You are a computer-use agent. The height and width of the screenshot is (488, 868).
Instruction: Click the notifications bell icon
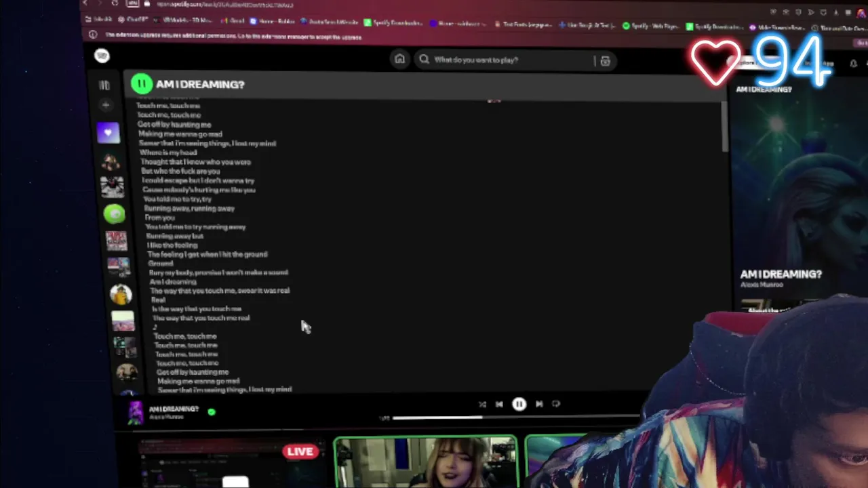[853, 64]
